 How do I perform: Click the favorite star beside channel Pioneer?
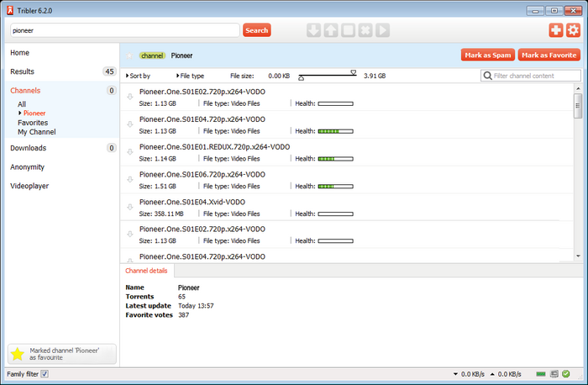129,55
